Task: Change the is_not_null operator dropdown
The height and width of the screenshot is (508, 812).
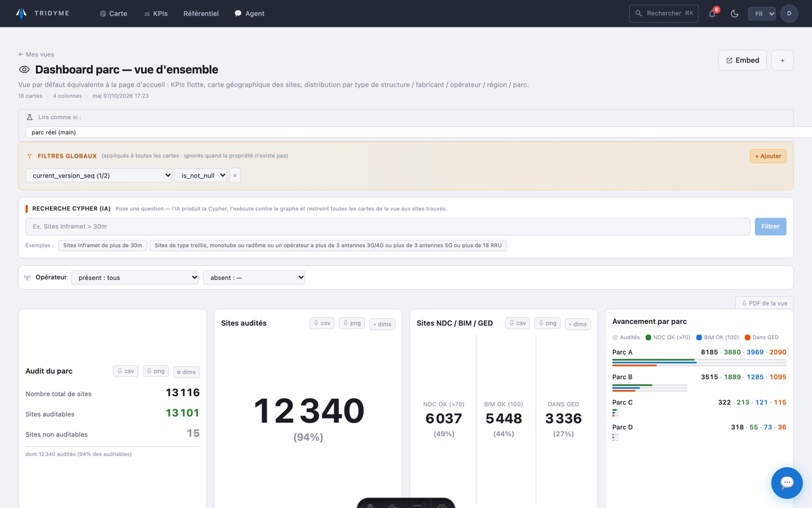Action: point(201,175)
